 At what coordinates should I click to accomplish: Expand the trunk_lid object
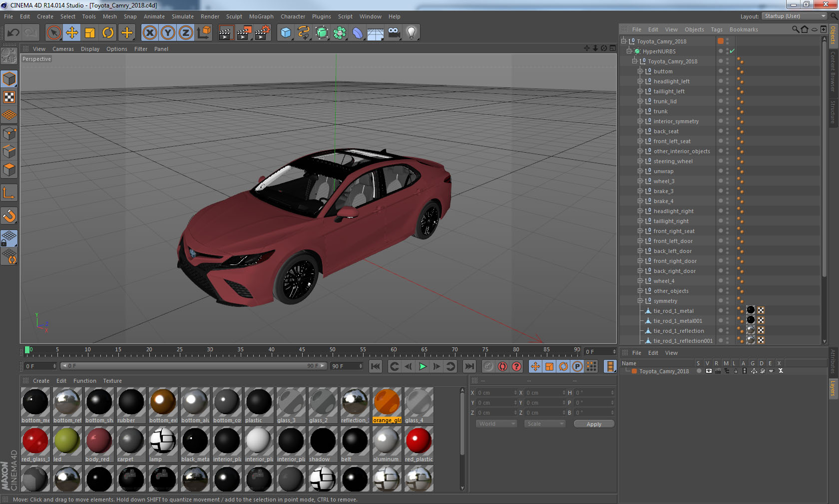tap(640, 101)
